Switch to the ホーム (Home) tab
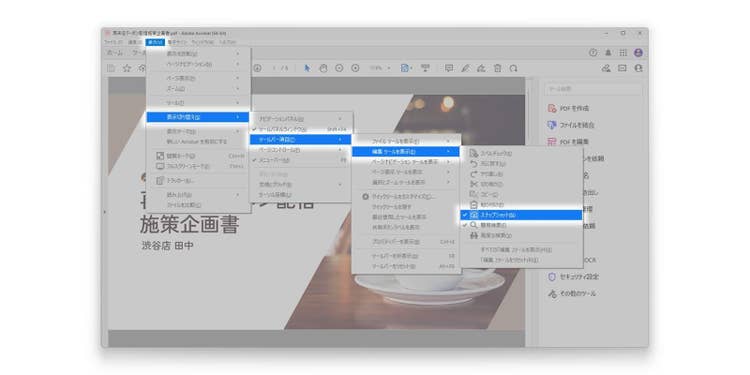Viewport: 750px width, 375px height. point(115,53)
